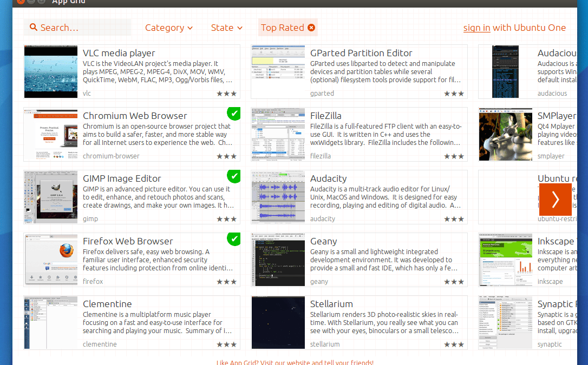588x365 pixels.
Task: Open the Geany title
Action: coord(324,242)
